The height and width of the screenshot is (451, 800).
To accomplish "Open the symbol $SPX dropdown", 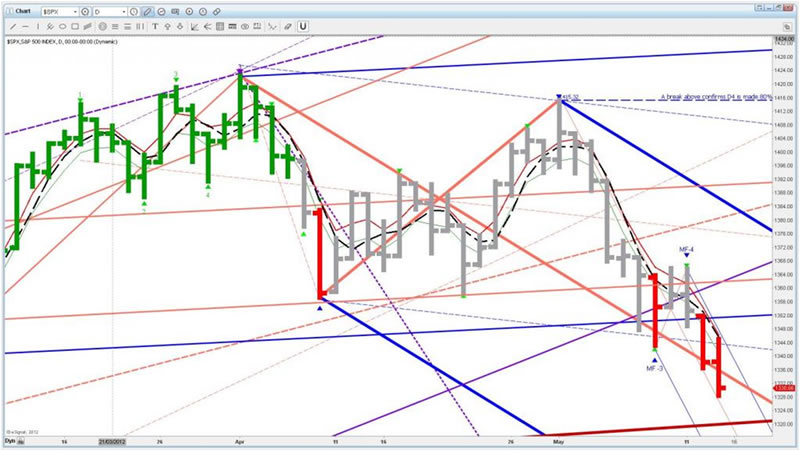I will pos(75,12).
